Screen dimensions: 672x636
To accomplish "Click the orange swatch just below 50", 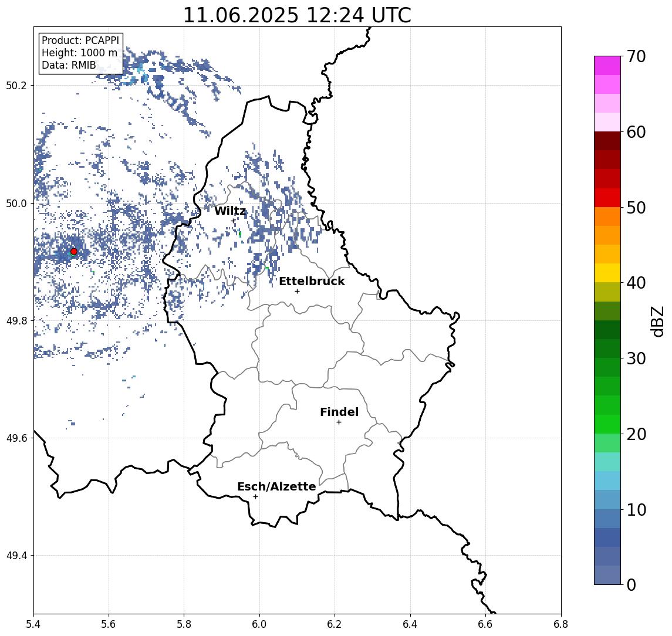I will (607, 216).
